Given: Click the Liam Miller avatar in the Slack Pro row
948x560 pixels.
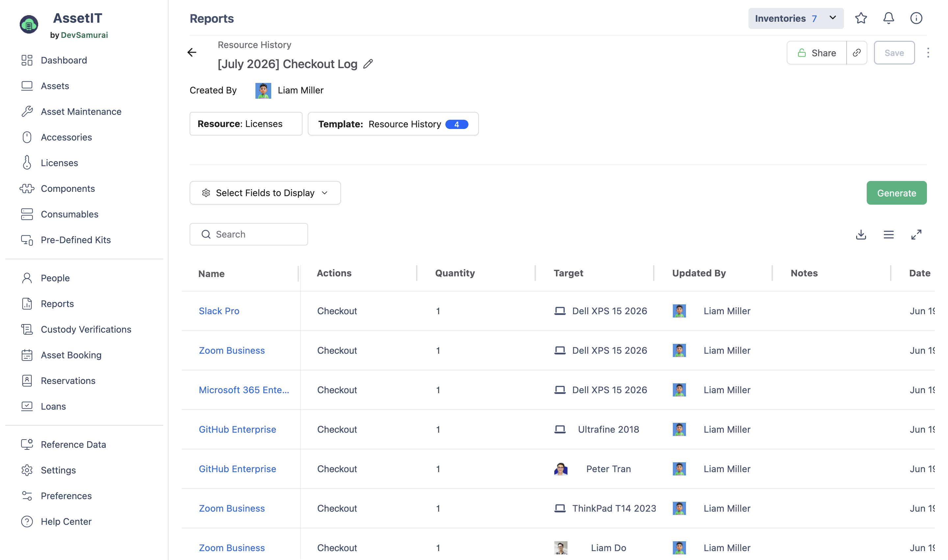Looking at the screenshot, I should coord(679,311).
